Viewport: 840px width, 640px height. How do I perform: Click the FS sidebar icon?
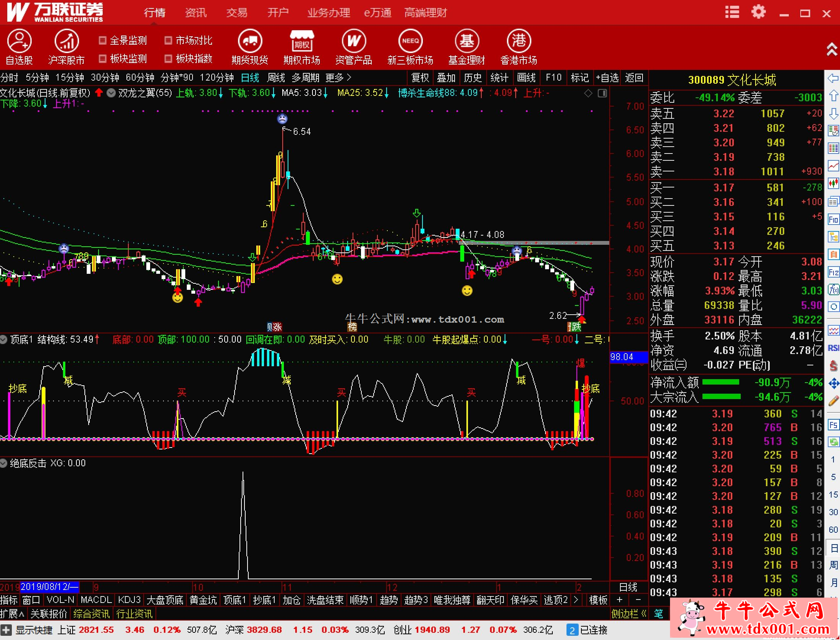pyautogui.click(x=833, y=425)
